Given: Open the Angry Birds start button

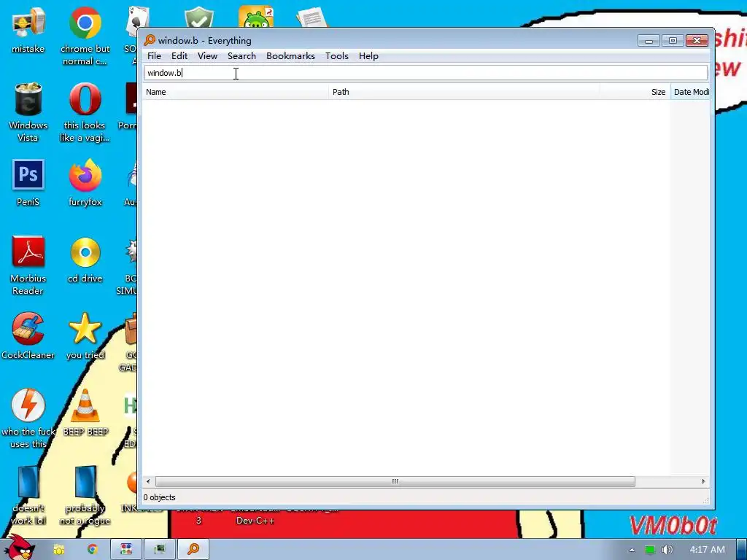Looking at the screenshot, I should click(x=20, y=548).
